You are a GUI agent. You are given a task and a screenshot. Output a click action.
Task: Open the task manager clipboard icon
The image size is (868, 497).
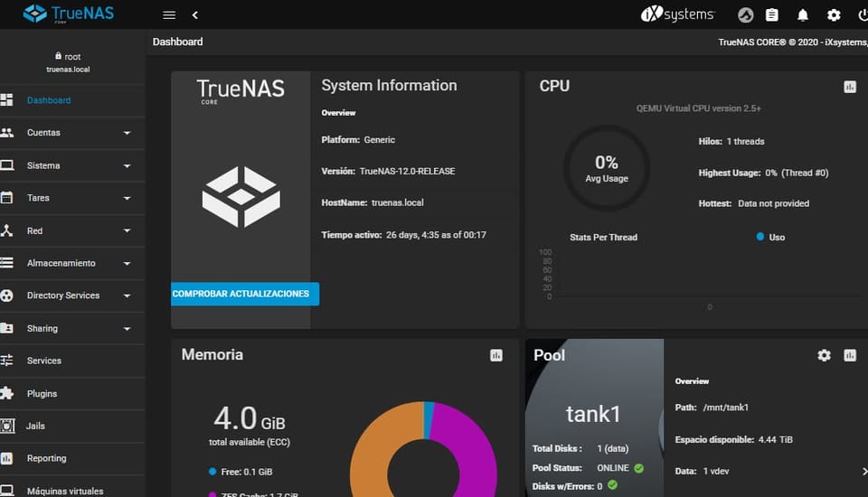pyautogui.click(x=771, y=15)
